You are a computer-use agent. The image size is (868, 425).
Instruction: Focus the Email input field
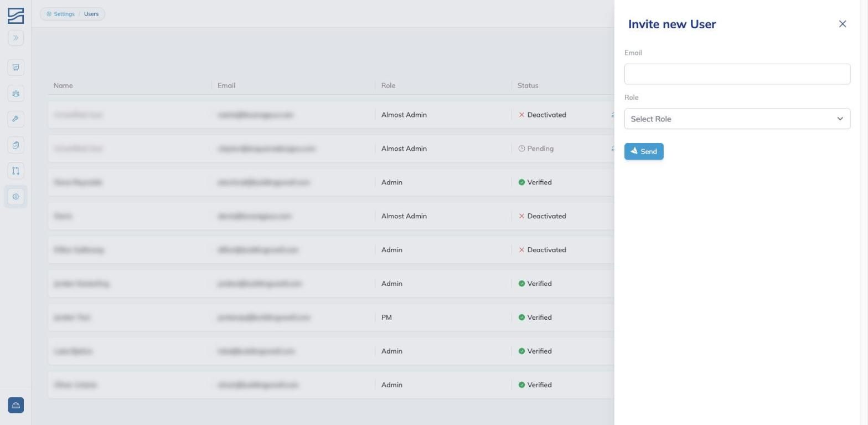click(x=737, y=74)
